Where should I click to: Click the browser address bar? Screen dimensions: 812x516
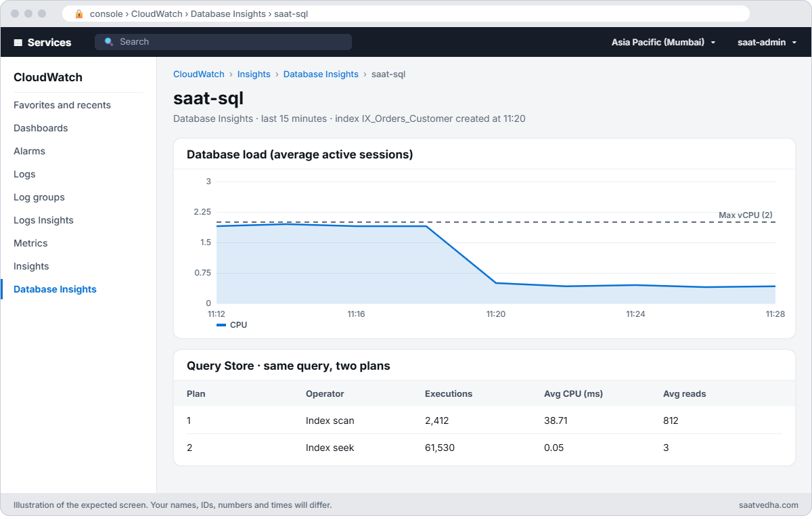tap(406, 14)
